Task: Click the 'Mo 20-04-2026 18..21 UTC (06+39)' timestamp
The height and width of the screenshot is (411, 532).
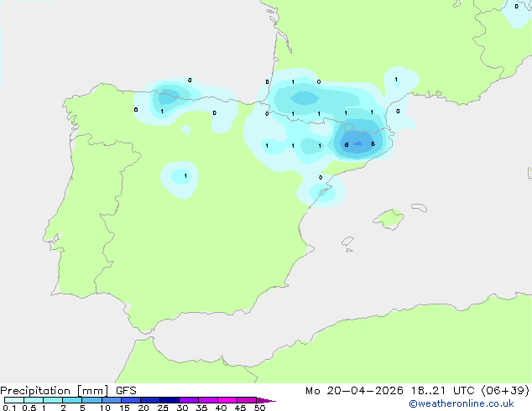Action: coord(417,391)
